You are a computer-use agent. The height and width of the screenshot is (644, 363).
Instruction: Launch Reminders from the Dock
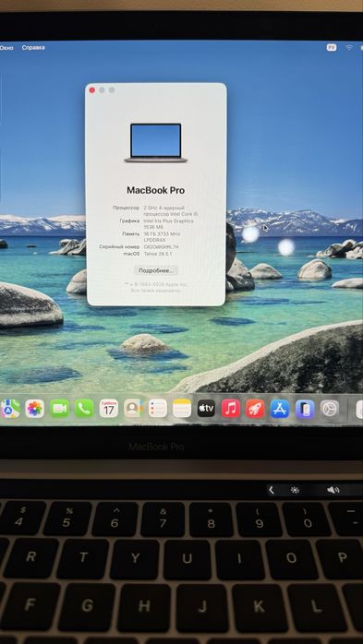(x=157, y=408)
